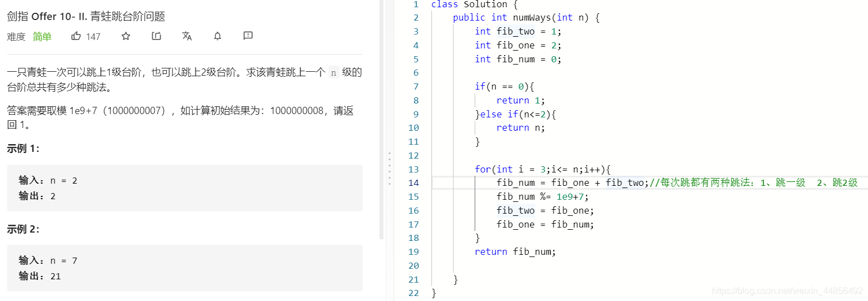This screenshot has height=301, width=868.
Task: Click the 示例 1 heading
Action: (x=23, y=149)
